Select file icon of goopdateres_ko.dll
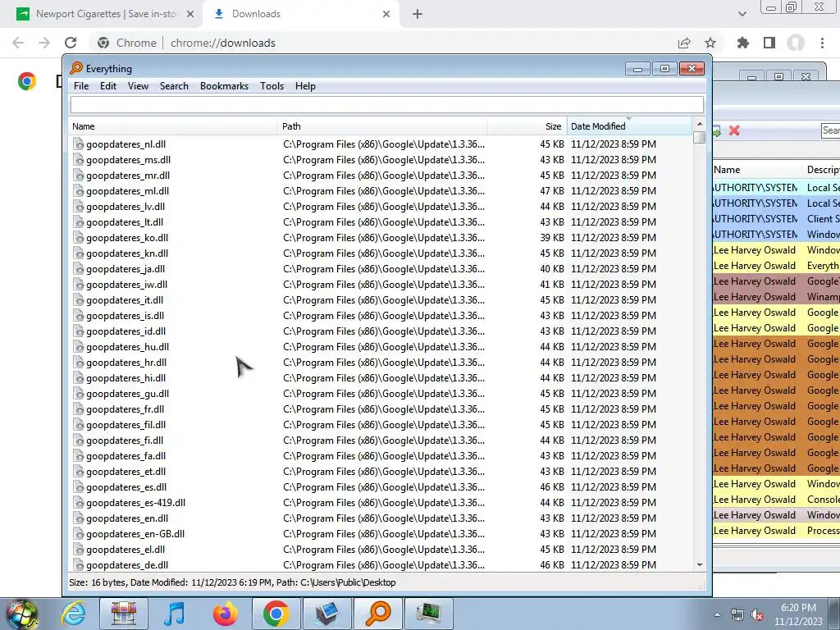840x630 pixels. point(79,237)
